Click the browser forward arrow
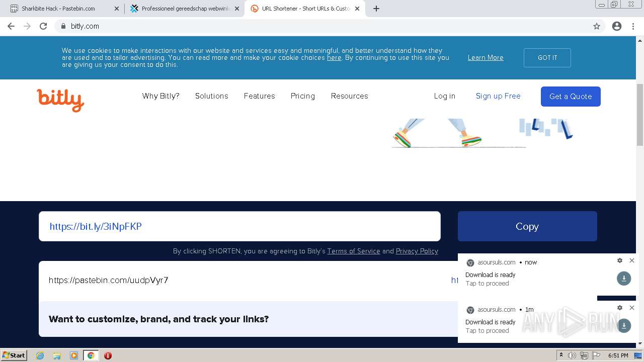This screenshot has width=644, height=362. pos(27,26)
